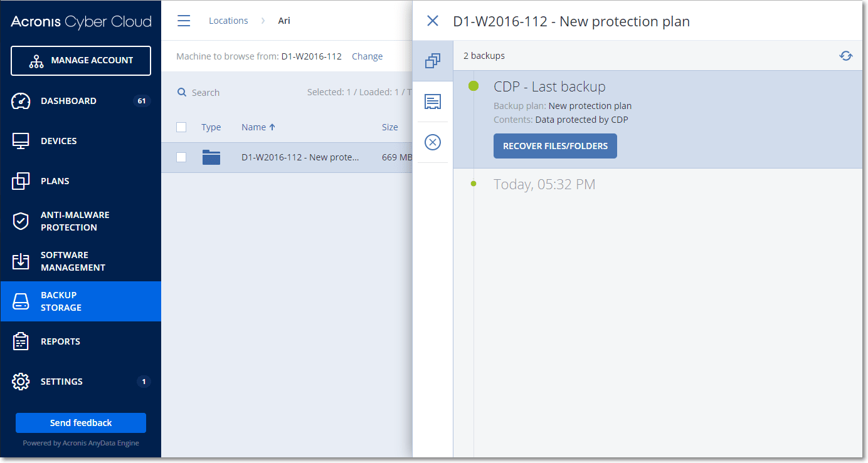868x463 pixels.
Task: Open the backup plan details icon
Action: [433, 101]
